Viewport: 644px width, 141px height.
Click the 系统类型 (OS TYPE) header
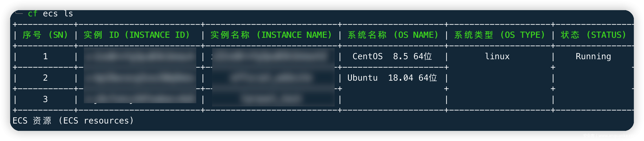499,35
